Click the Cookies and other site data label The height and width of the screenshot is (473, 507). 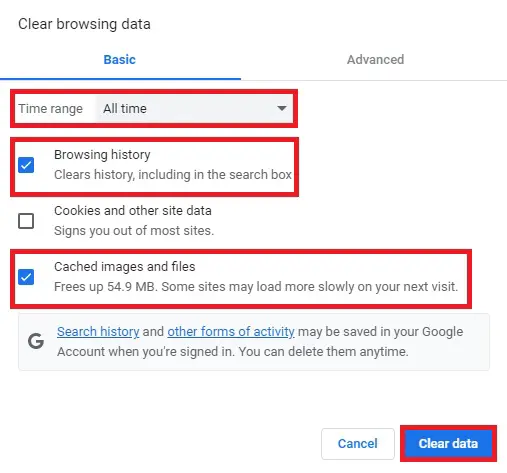point(133,211)
